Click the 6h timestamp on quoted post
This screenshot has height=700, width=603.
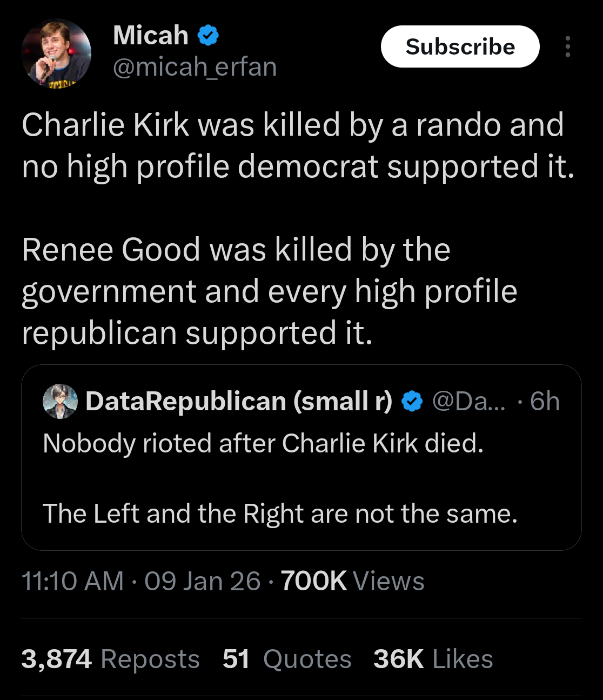545,401
